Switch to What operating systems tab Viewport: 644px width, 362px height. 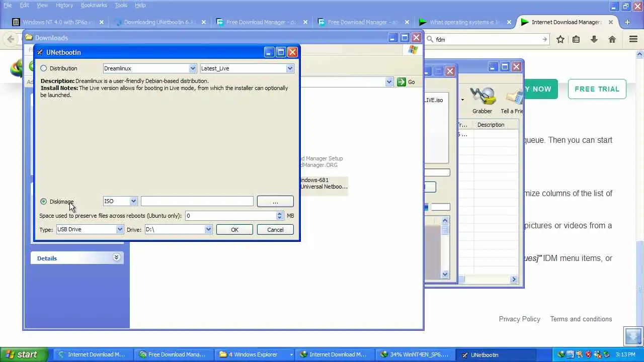tap(465, 22)
